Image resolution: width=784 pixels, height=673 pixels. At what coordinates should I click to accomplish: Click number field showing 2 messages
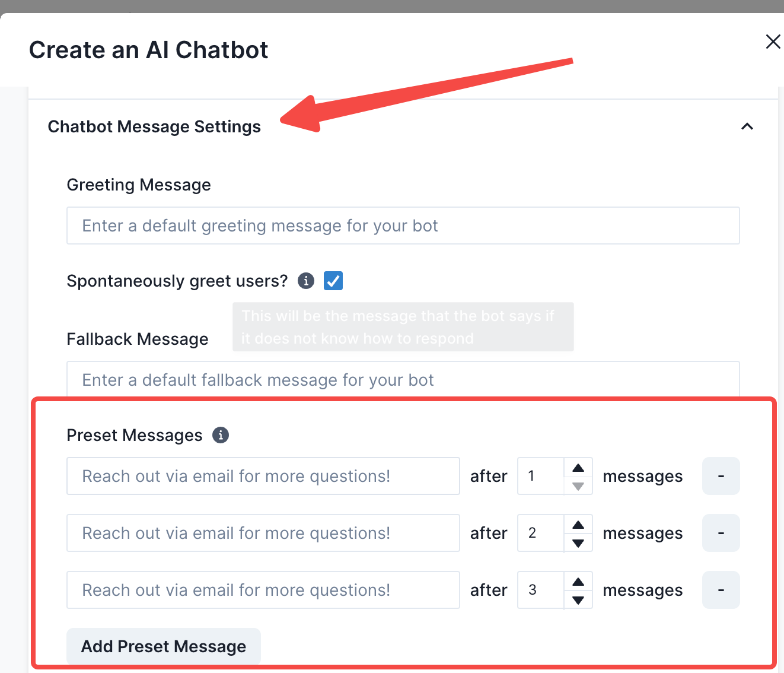click(540, 533)
